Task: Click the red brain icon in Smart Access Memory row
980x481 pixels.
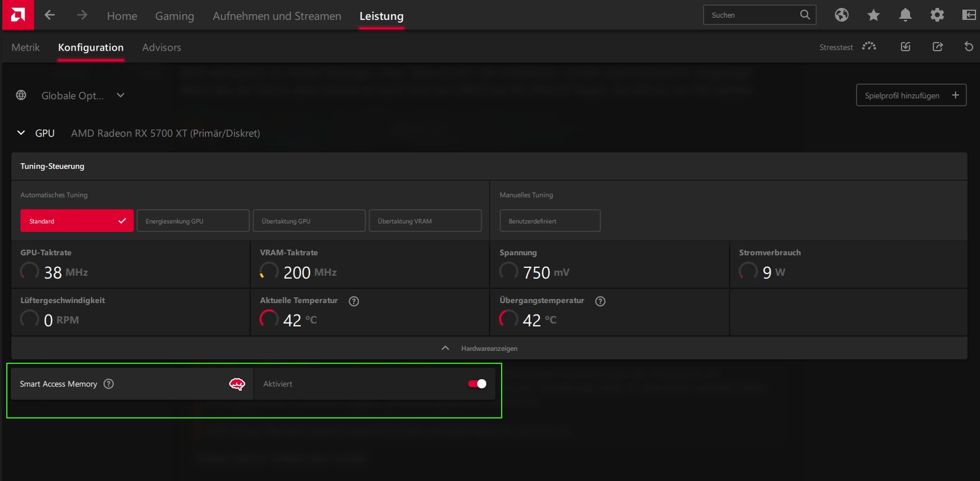Action: point(237,384)
